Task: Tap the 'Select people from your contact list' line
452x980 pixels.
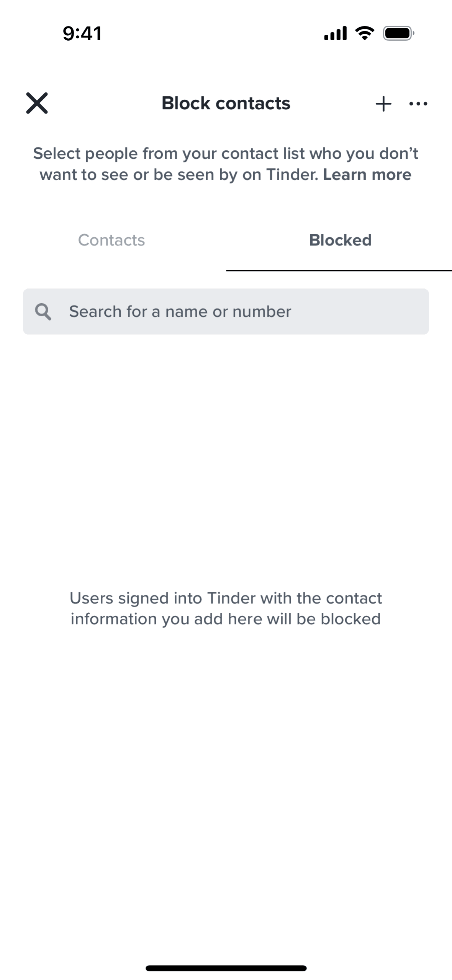Action: pos(226,153)
